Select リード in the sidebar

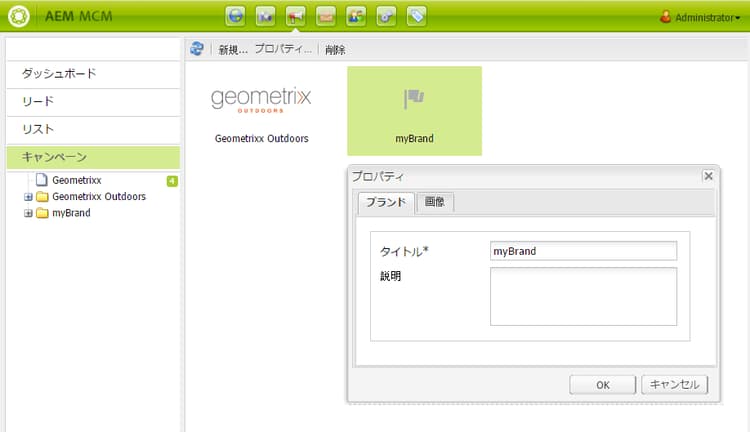94,101
